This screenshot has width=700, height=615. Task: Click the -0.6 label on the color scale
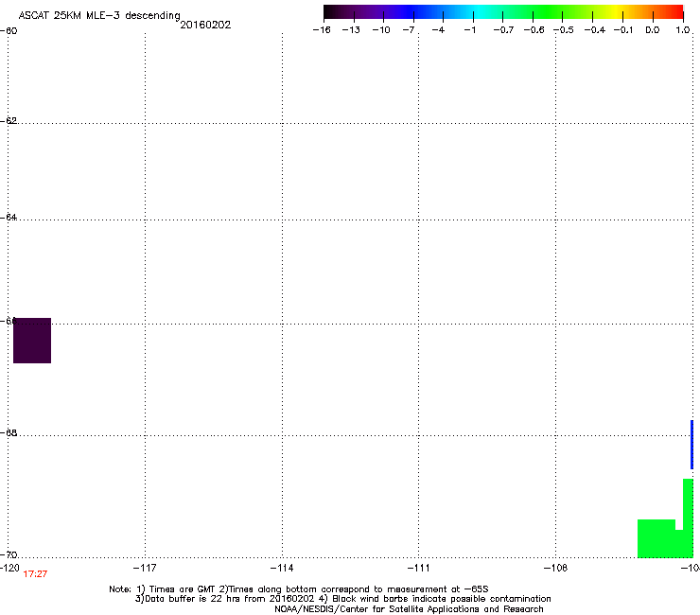tap(534, 30)
